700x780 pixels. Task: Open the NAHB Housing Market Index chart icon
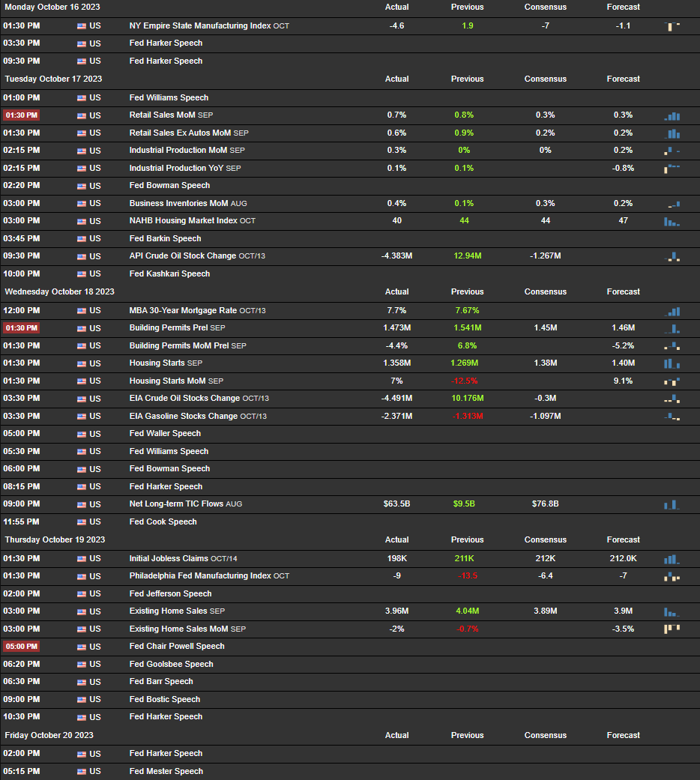[x=672, y=221]
